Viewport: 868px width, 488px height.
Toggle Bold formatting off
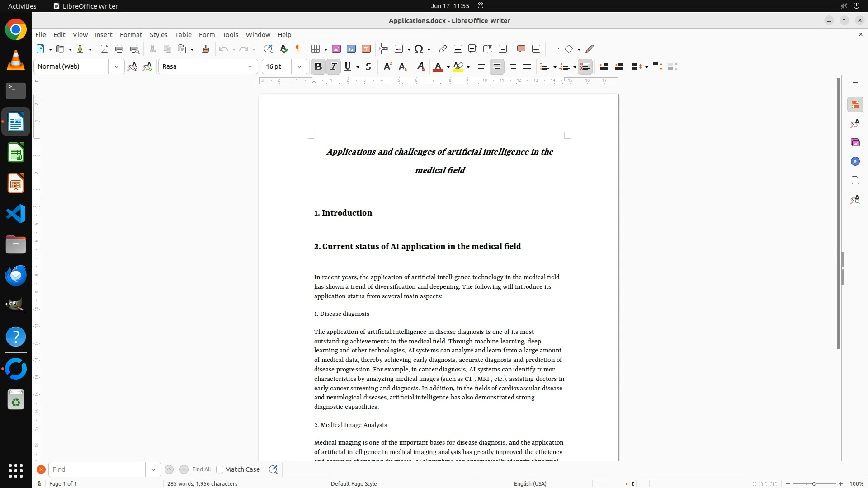318,67
